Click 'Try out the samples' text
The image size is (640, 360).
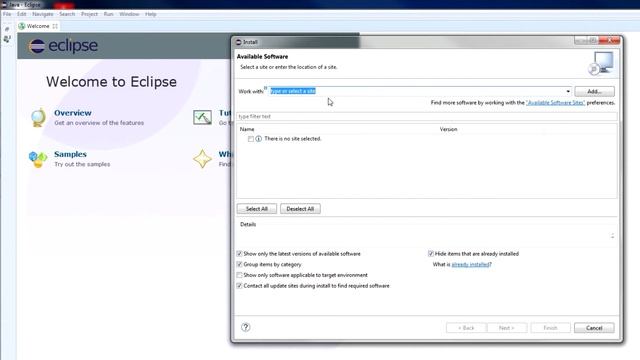pos(82,164)
